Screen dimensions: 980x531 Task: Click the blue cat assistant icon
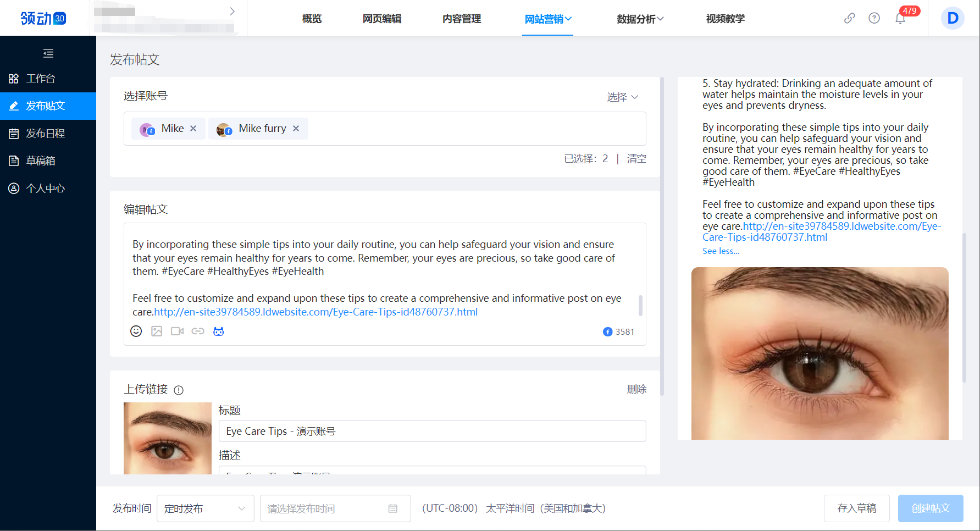[219, 331]
